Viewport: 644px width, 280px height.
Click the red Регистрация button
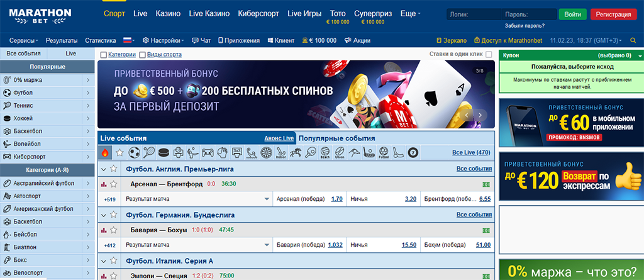point(613,14)
